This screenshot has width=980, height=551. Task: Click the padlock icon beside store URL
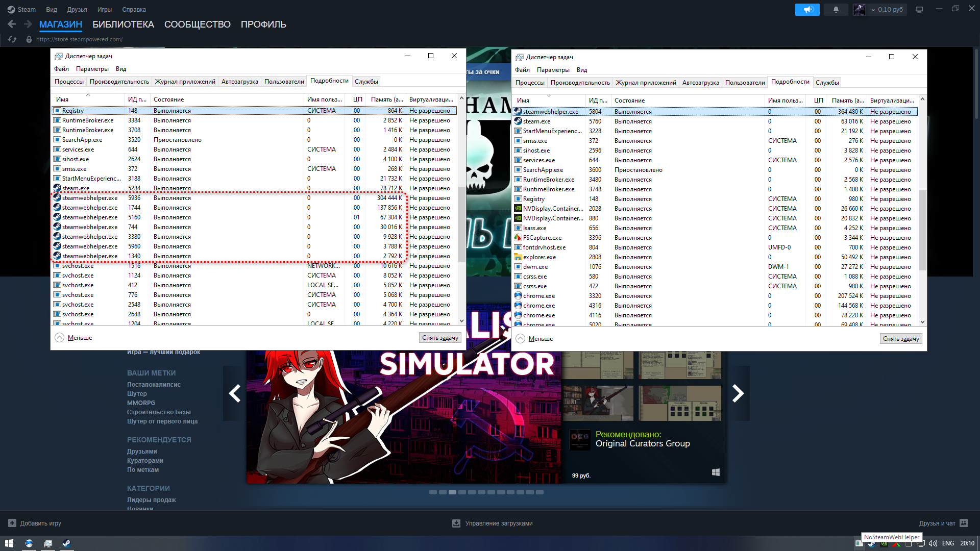[x=29, y=39]
